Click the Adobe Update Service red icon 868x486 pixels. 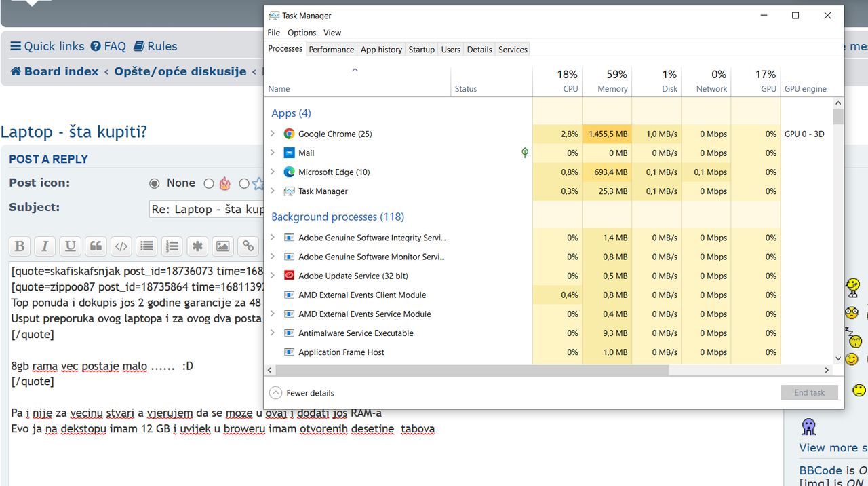click(x=289, y=276)
